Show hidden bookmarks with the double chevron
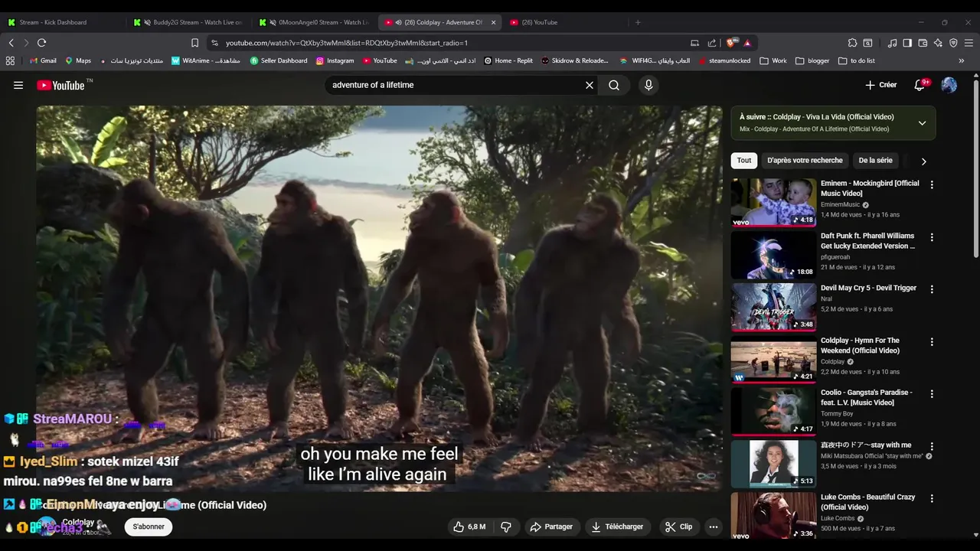The width and height of the screenshot is (980, 551). click(x=962, y=60)
